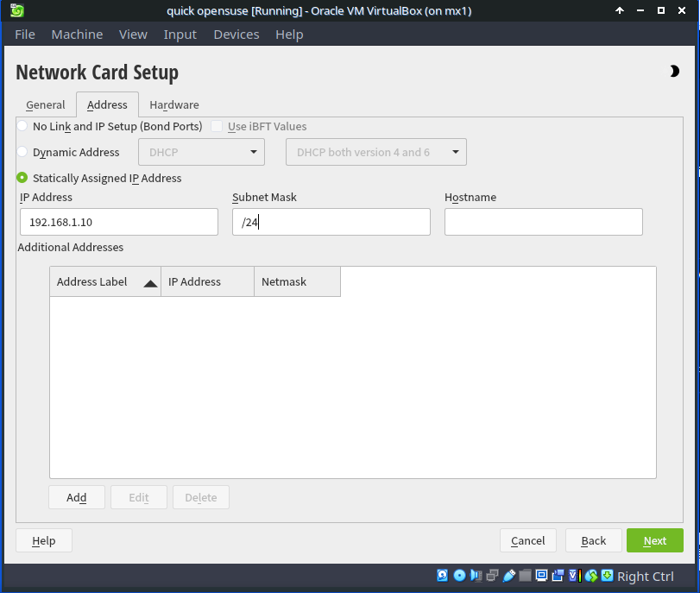The height and width of the screenshot is (593, 700).
Task: Click the green Next button
Action: click(x=655, y=540)
